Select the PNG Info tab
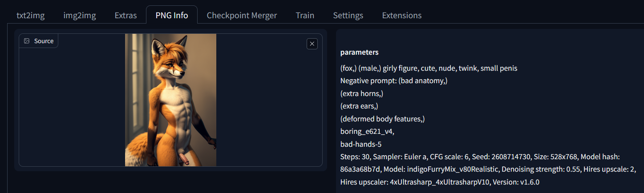 (x=172, y=15)
